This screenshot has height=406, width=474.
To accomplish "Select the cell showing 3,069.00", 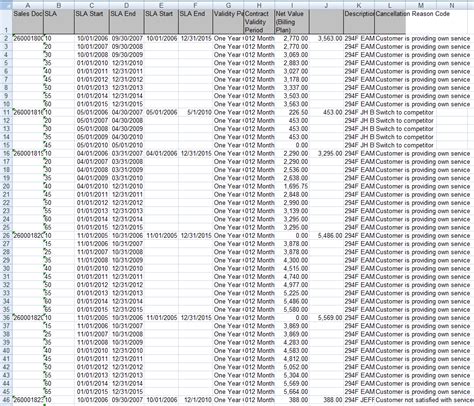I will pos(292,55).
